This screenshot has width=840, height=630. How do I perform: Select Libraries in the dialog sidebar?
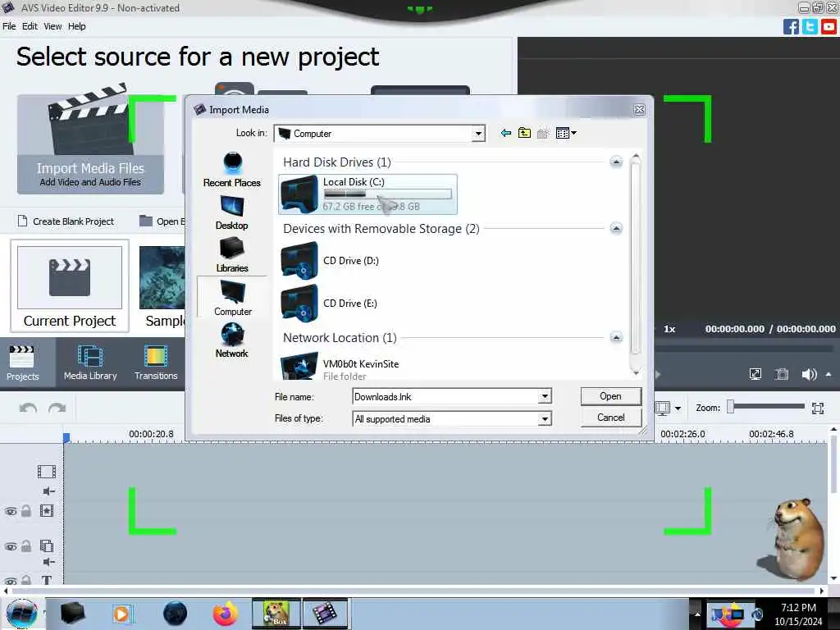[232, 255]
